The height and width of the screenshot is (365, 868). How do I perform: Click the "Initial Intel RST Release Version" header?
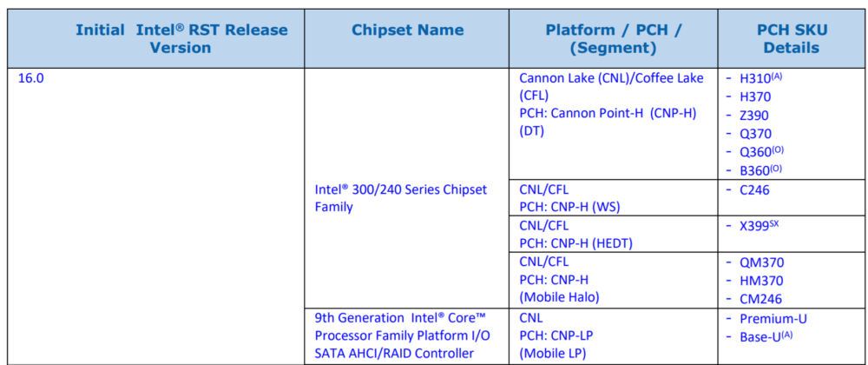pyautogui.click(x=181, y=39)
